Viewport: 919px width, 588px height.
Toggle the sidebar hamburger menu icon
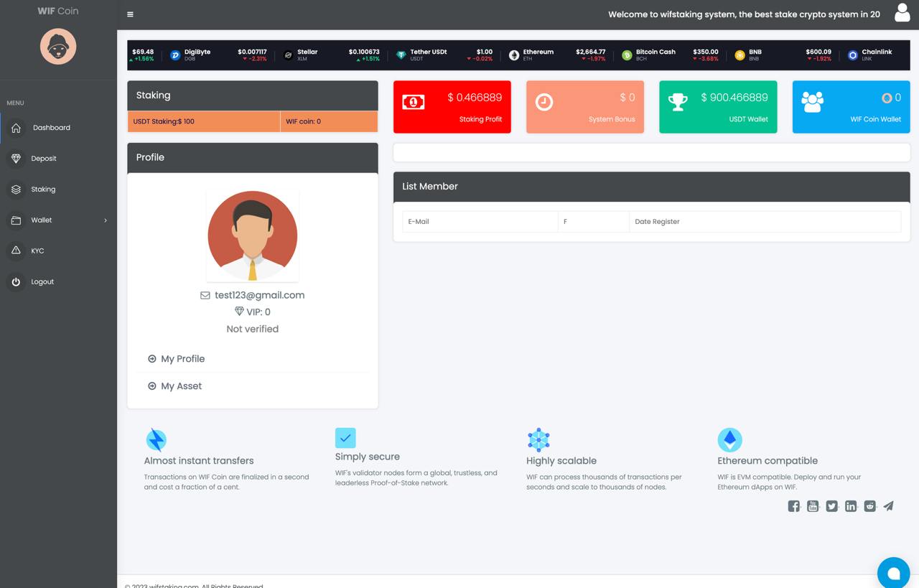pyautogui.click(x=130, y=14)
